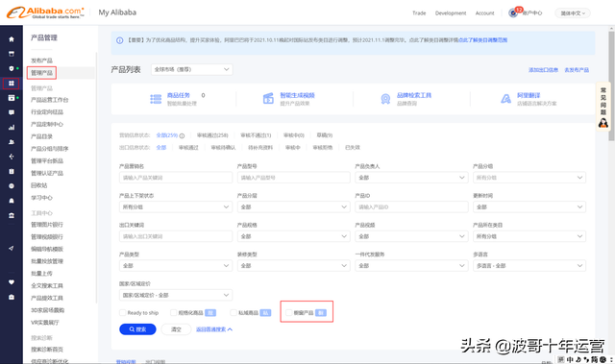615x364 pixels.
Task: Select 回收站 in the left menu
Action: (38, 185)
